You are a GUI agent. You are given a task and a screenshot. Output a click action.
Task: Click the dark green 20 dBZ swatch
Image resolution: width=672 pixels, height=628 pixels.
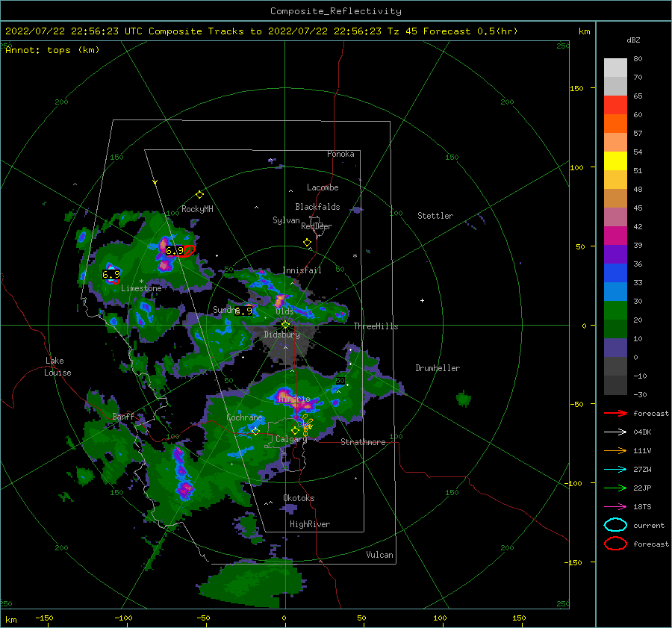tap(615, 329)
